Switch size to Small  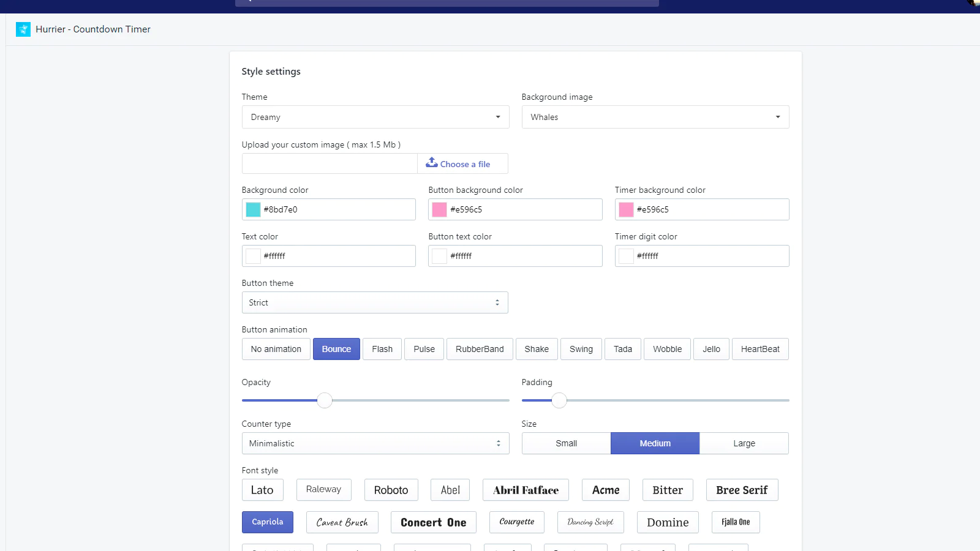click(566, 443)
